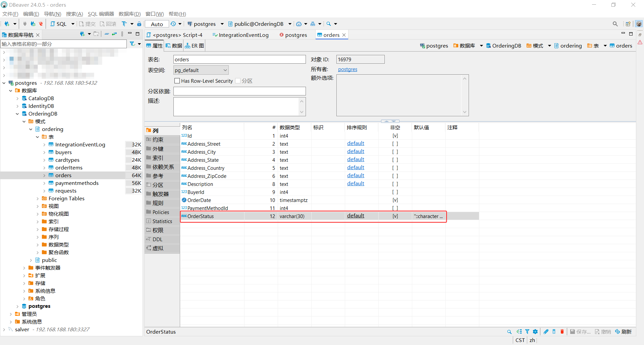Screen dimensions: 644x345
Task: Open the transaction log clock icon
Action: coord(173,24)
